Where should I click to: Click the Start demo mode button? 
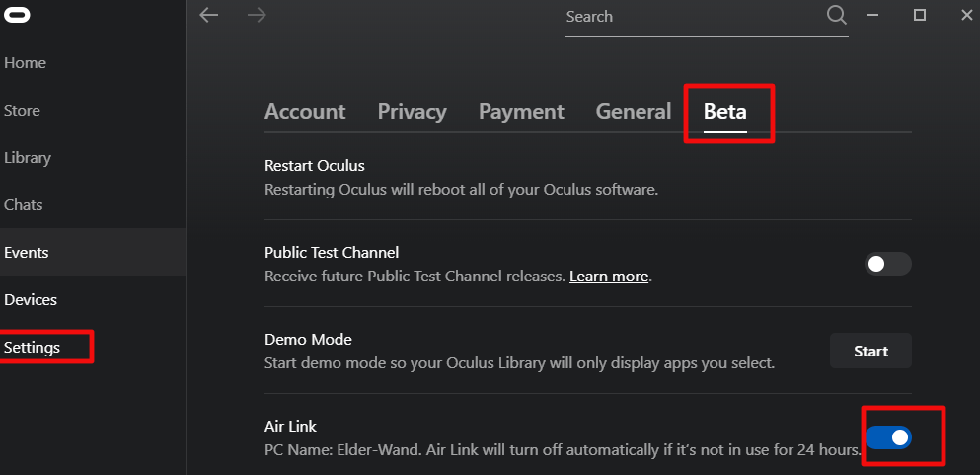tap(869, 351)
